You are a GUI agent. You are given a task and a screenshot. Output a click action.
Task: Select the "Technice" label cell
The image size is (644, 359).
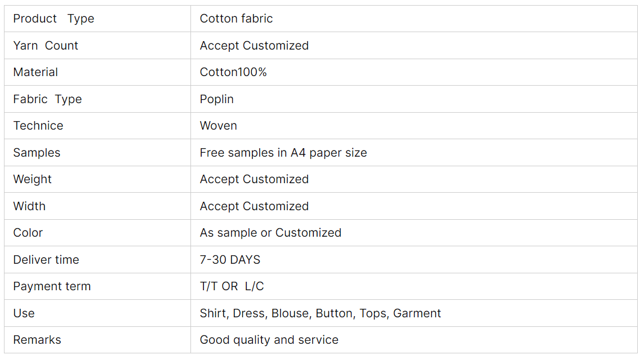(38, 126)
